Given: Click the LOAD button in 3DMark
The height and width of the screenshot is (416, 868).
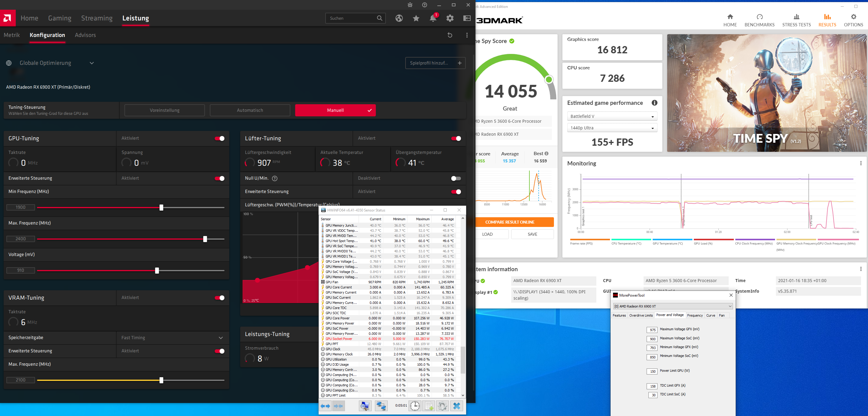Looking at the screenshot, I should (492, 234).
